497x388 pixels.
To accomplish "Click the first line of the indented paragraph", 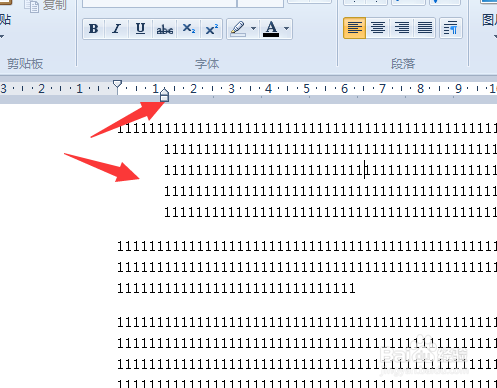I will tap(307, 129).
